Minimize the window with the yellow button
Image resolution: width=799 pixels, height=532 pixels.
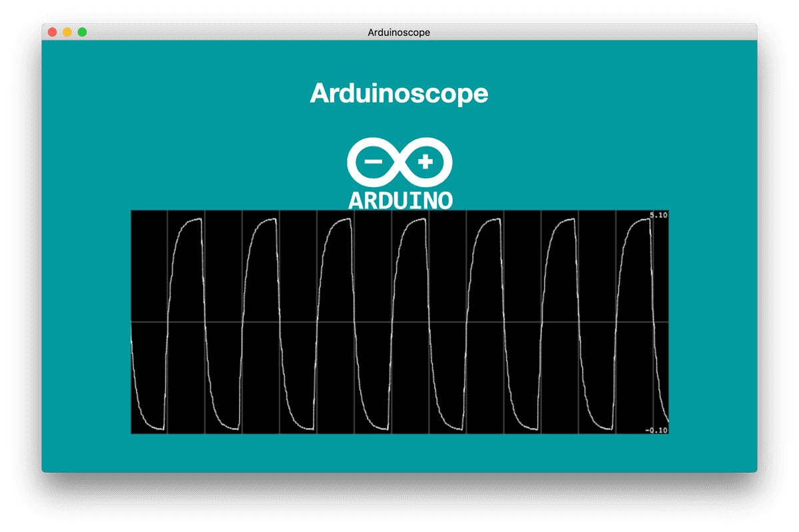click(x=67, y=32)
